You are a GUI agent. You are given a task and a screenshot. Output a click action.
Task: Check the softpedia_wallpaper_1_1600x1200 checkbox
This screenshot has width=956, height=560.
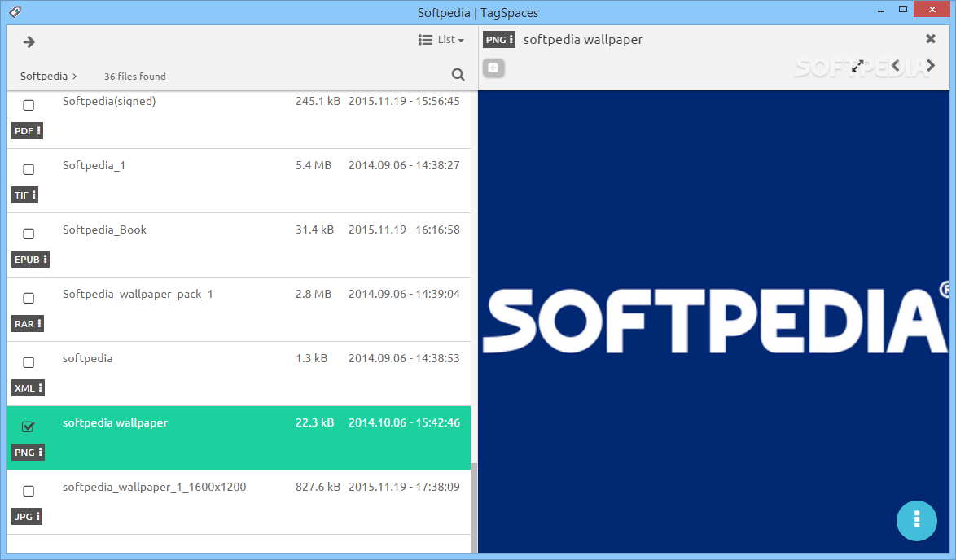28,491
